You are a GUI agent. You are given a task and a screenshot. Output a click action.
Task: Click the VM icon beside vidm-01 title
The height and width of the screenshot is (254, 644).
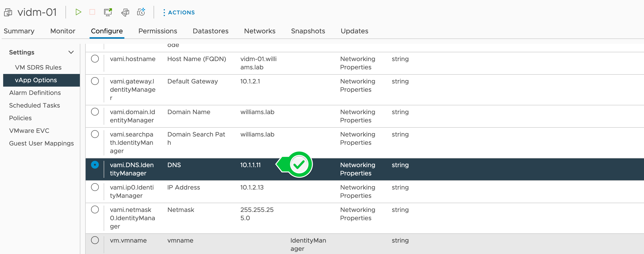coord(8,12)
